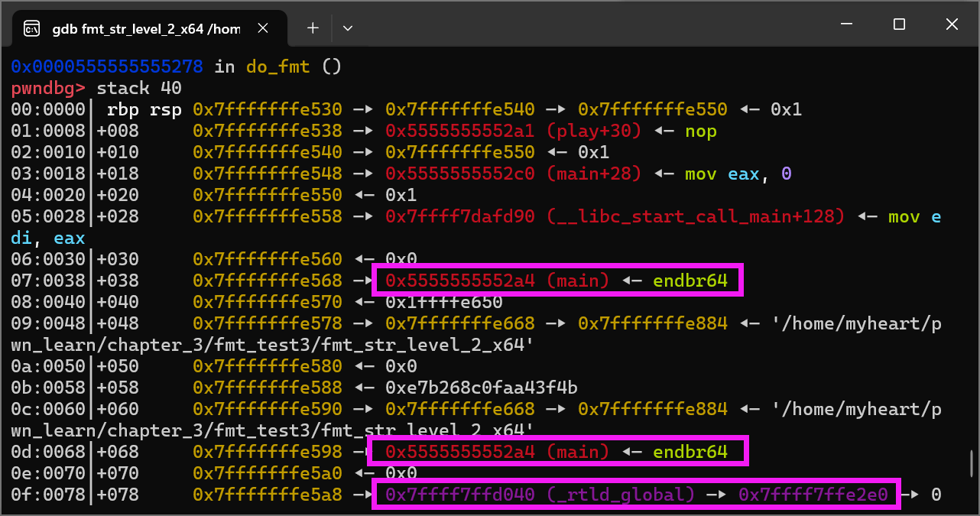Click the terminal icon in the gdb tab

(x=32, y=29)
